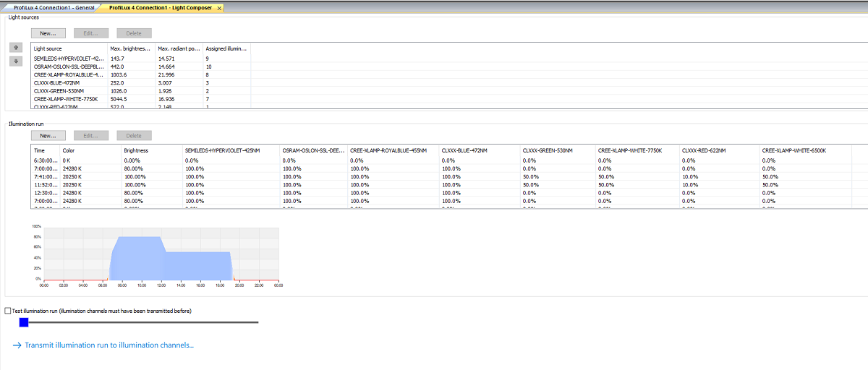Click Edit... in Illumination run section

[x=91, y=135]
